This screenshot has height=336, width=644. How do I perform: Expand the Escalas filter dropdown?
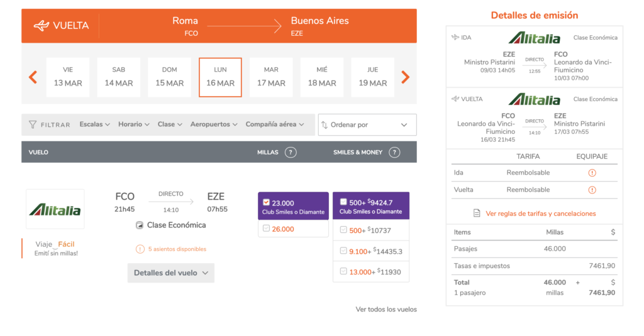(x=94, y=124)
